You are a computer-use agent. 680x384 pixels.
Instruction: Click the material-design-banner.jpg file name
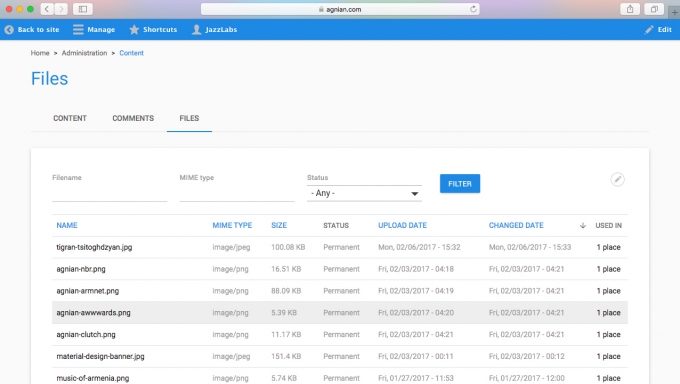point(100,356)
